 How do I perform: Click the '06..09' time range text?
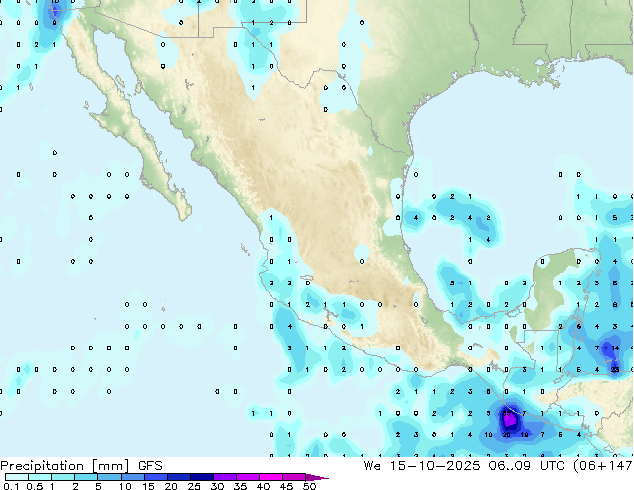[x=509, y=466]
